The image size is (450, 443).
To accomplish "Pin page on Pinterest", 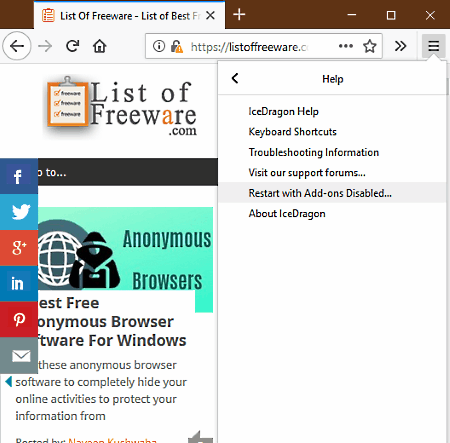I will 19,320.
